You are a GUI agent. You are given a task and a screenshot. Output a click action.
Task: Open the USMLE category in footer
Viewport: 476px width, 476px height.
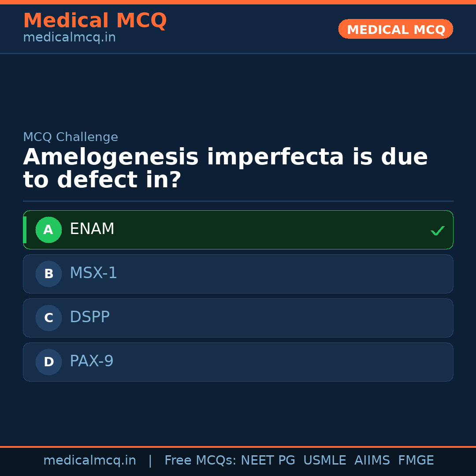pyautogui.click(x=325, y=460)
